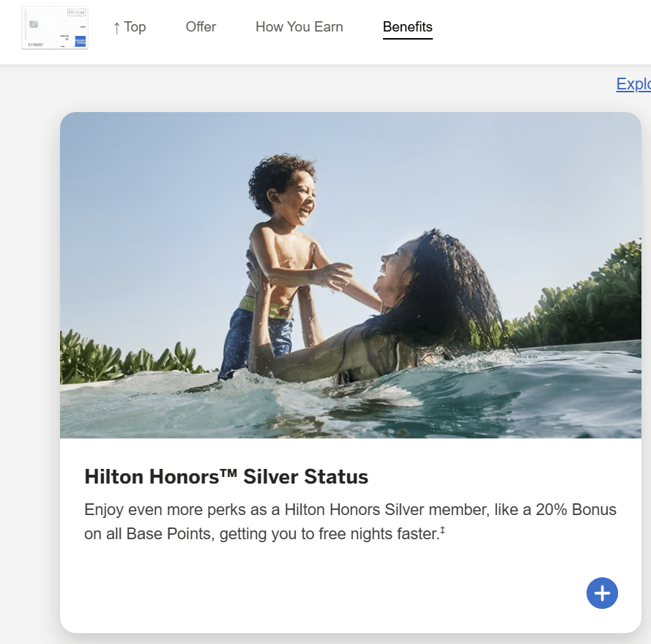651x644 pixels.
Task: Click the mother and child pool photo
Action: (x=351, y=275)
